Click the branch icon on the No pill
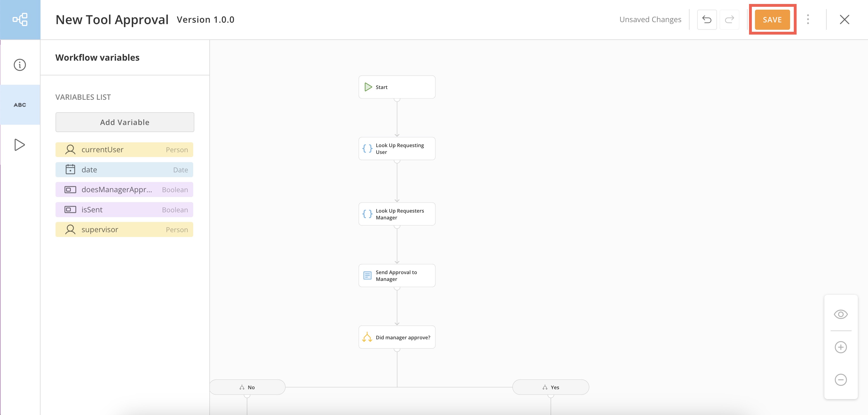 [x=242, y=387]
